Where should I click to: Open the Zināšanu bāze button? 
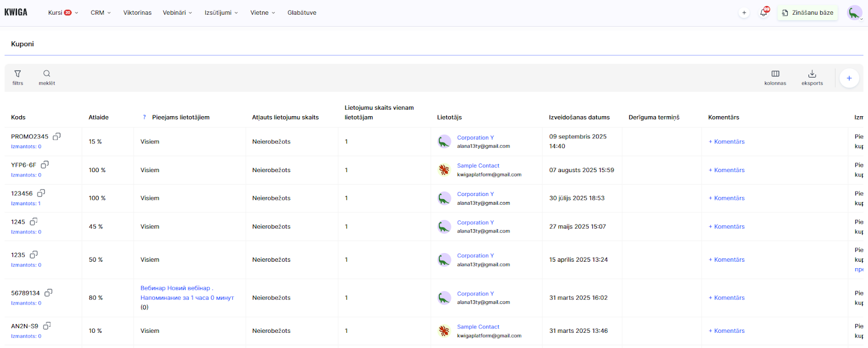pyautogui.click(x=807, y=12)
